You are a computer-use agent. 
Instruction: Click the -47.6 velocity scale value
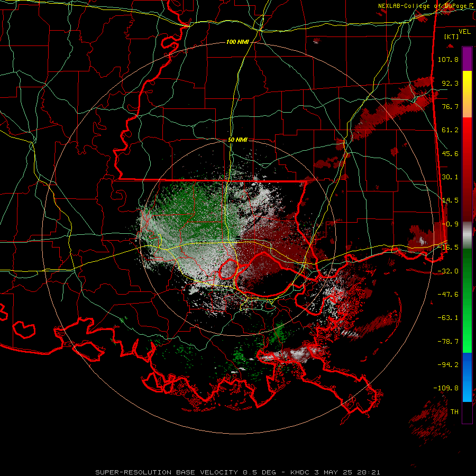pos(448,295)
